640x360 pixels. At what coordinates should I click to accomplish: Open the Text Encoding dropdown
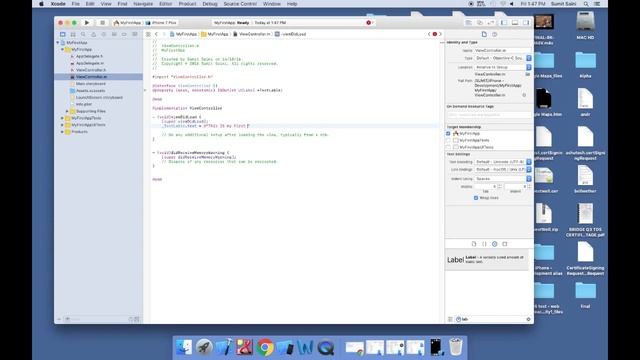tap(503, 162)
